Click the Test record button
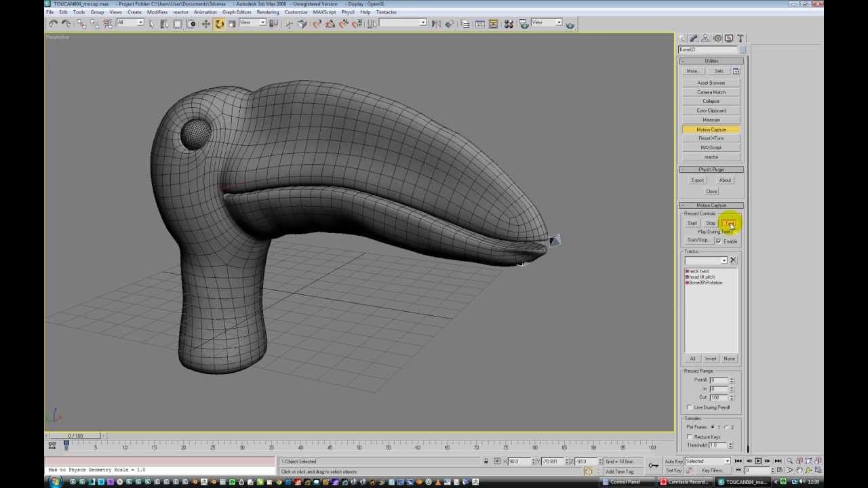This screenshot has width=868, height=488. coord(729,223)
